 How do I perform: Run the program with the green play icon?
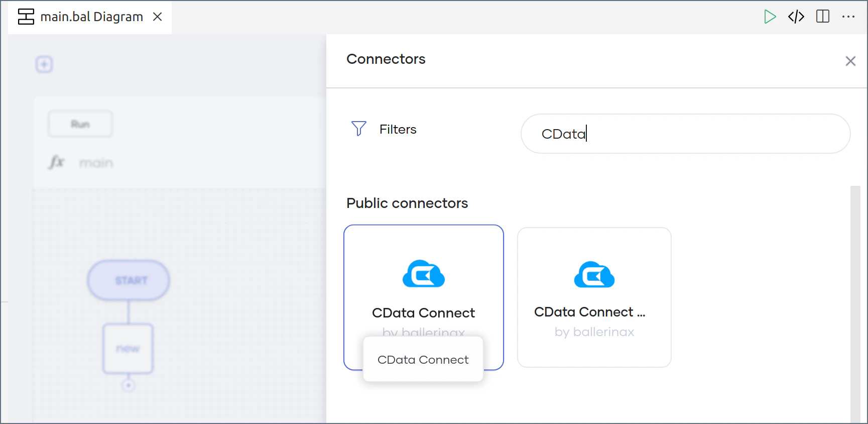(770, 17)
